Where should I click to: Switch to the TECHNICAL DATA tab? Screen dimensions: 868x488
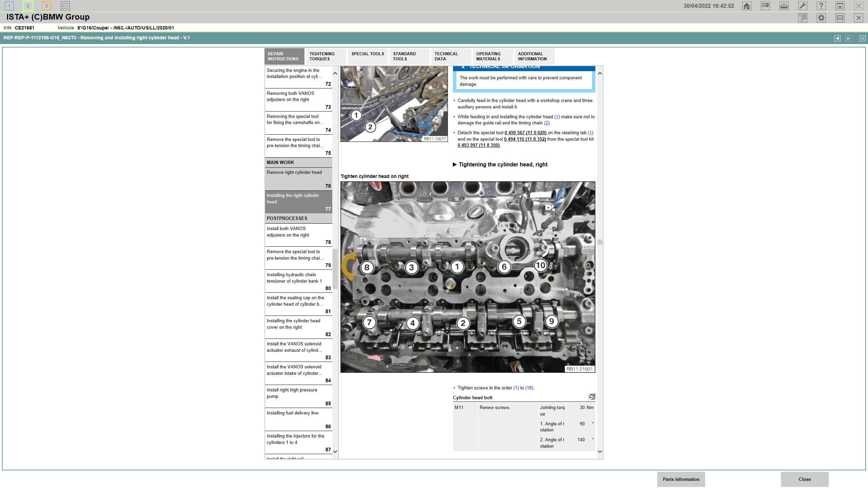click(x=451, y=56)
